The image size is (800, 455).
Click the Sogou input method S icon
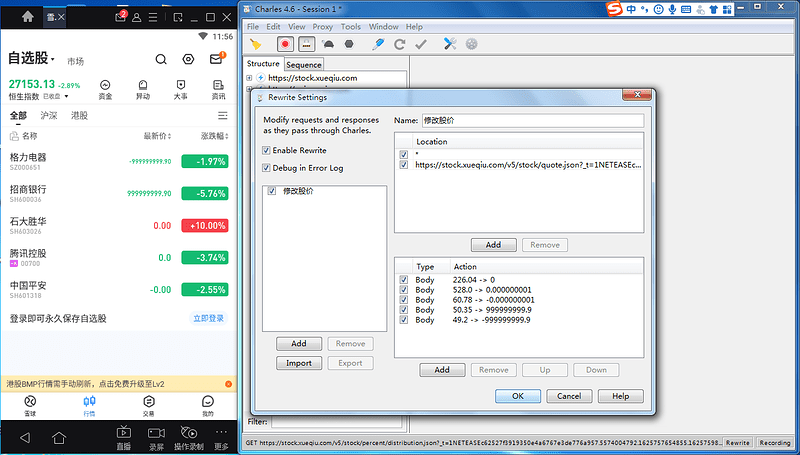tap(614, 9)
